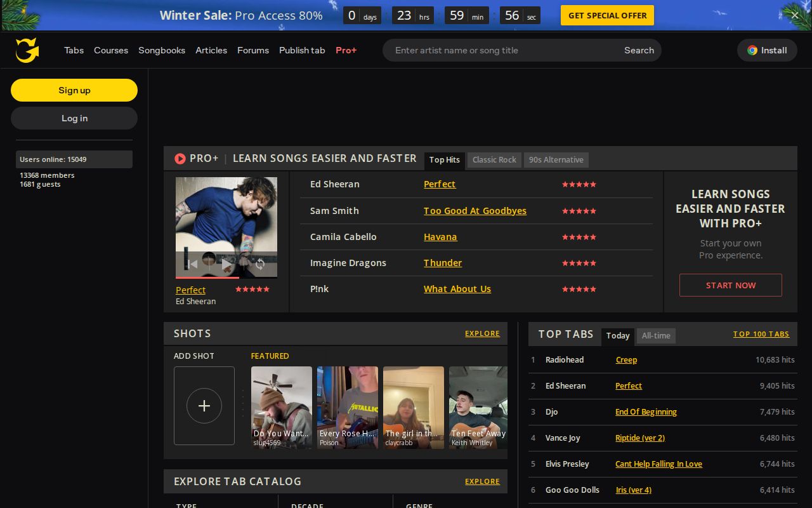Viewport: 812px width, 508px height.
Task: Select the Classic Rock tab
Action: (494, 159)
